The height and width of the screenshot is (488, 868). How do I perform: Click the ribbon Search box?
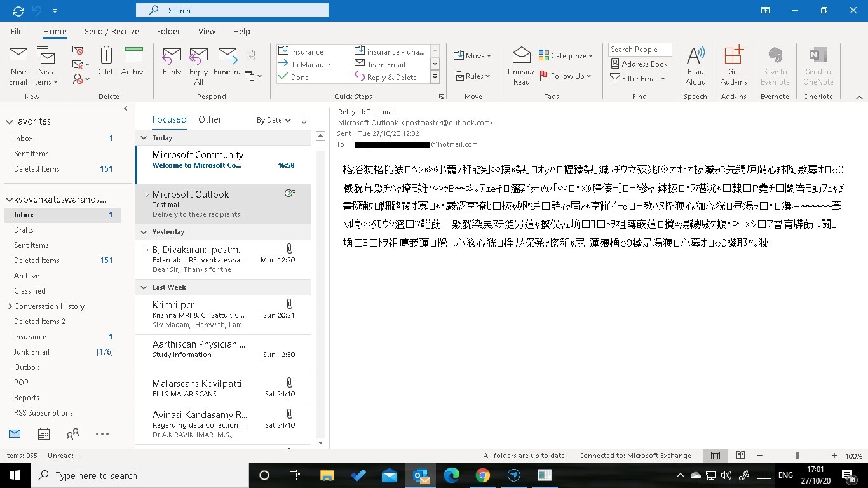coord(232,10)
